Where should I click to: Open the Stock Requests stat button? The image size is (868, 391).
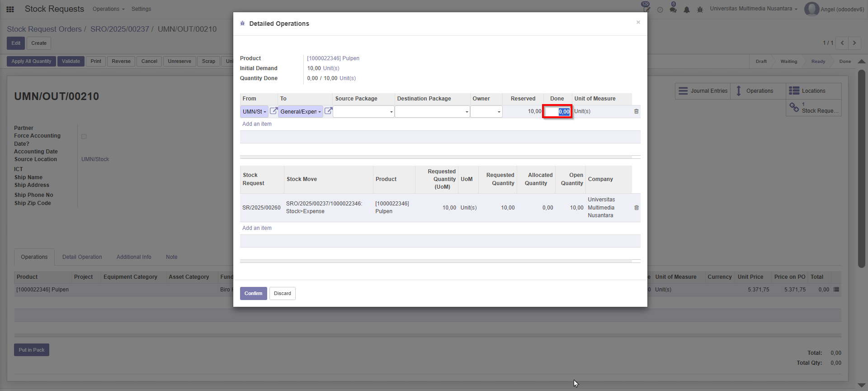[x=814, y=108]
